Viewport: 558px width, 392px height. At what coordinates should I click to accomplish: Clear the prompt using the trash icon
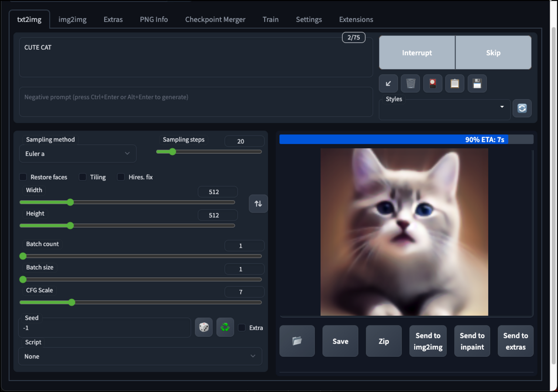[410, 83]
